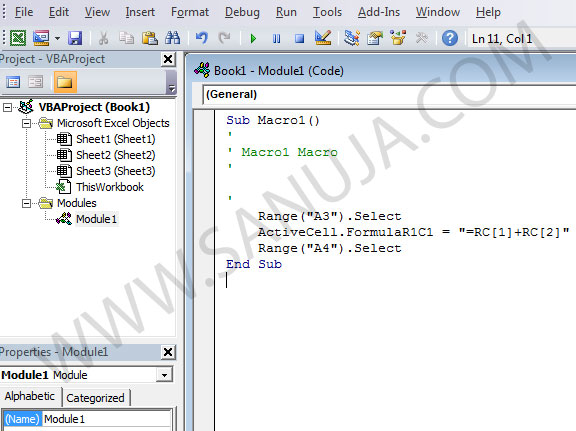Screen dimensions: 576x431
Task: Save the workbook with the floppy disk icon
Action: (x=75, y=38)
